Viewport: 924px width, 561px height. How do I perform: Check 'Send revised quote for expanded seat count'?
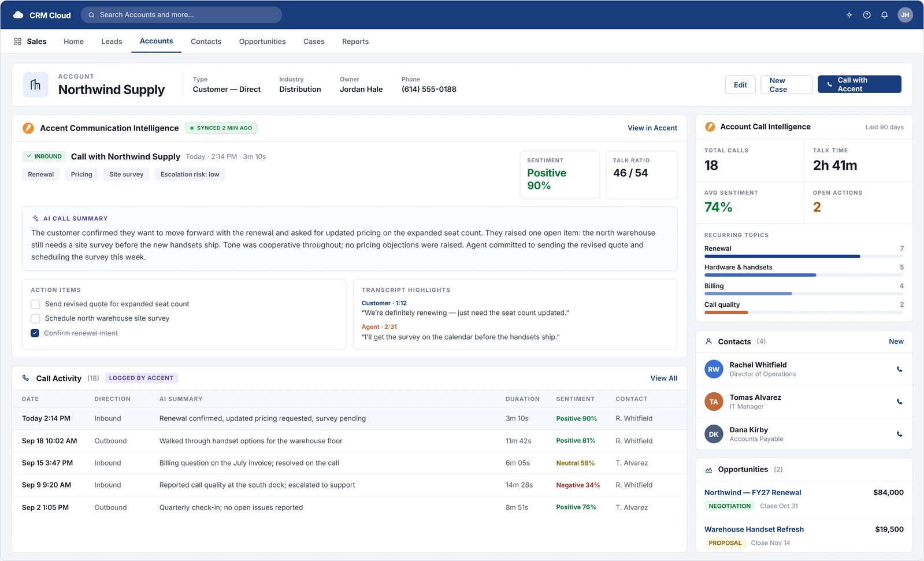coord(35,304)
